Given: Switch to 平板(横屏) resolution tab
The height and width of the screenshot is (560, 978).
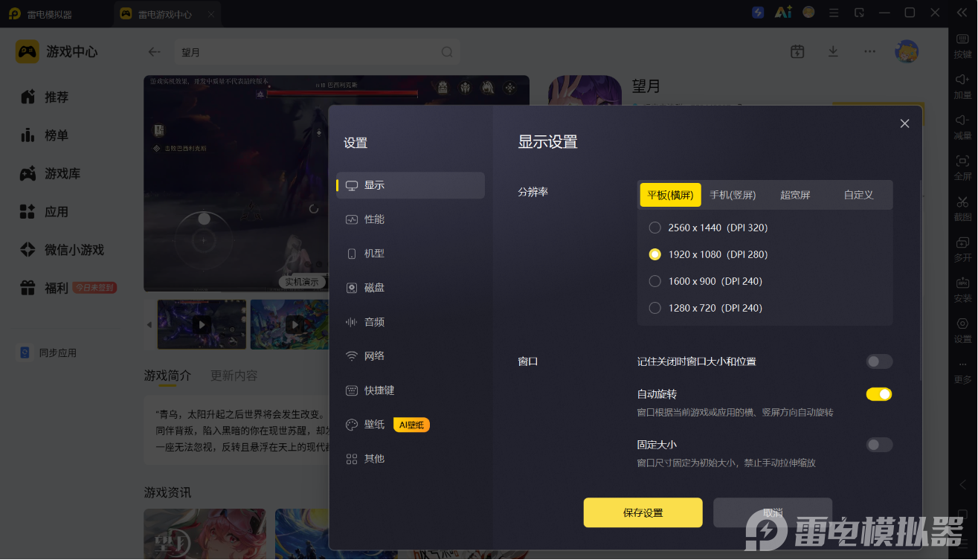Looking at the screenshot, I should click(670, 195).
